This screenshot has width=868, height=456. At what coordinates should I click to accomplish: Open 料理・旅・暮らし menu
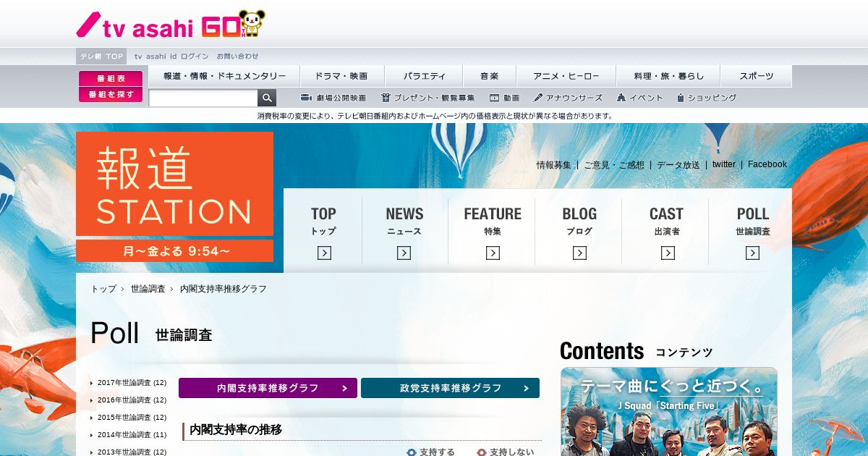coord(668,76)
